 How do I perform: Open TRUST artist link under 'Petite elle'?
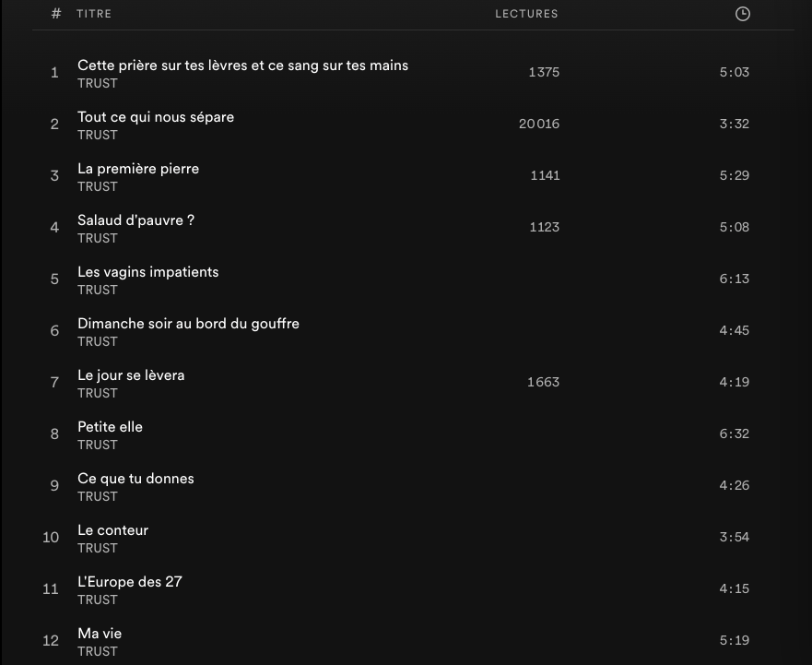98,445
